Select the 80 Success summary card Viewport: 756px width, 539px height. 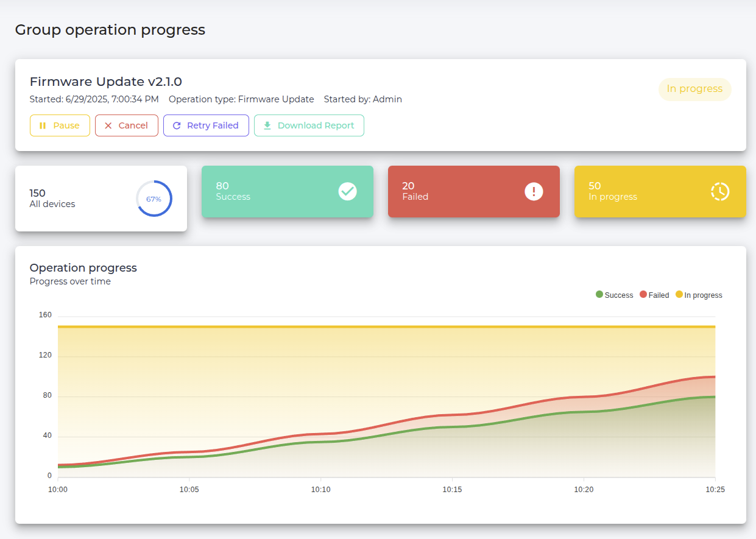click(274, 191)
